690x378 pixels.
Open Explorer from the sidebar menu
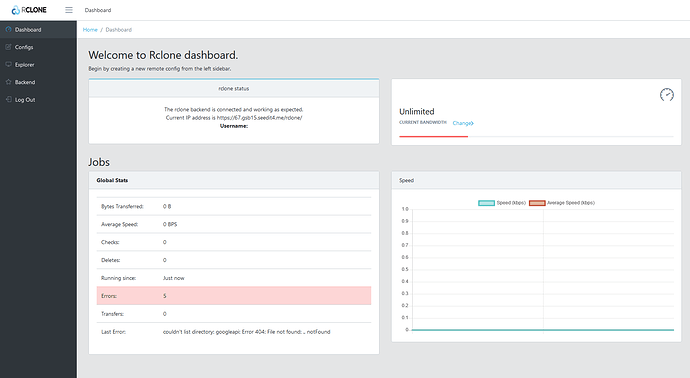click(x=38, y=65)
